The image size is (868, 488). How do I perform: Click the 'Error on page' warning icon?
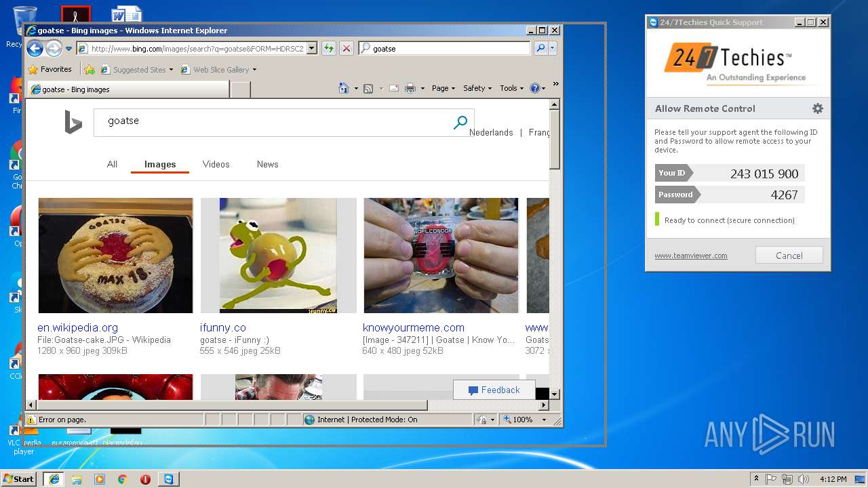[x=31, y=420]
